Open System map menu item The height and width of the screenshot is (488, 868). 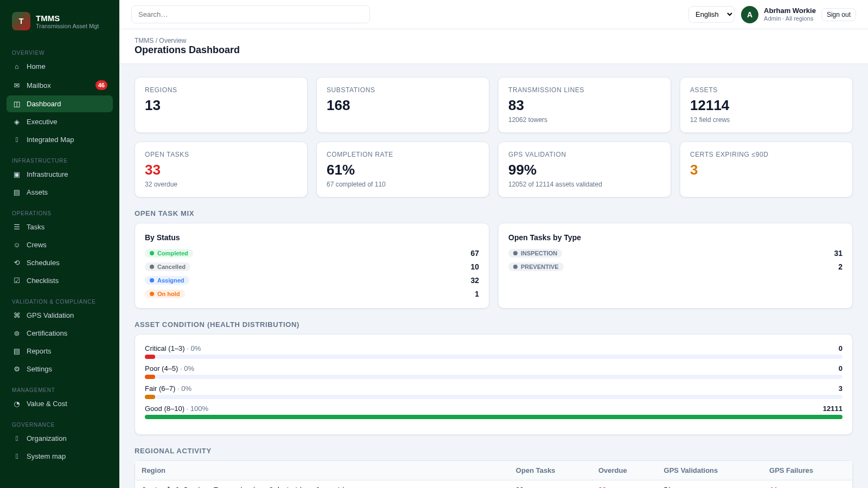[x=60, y=457]
